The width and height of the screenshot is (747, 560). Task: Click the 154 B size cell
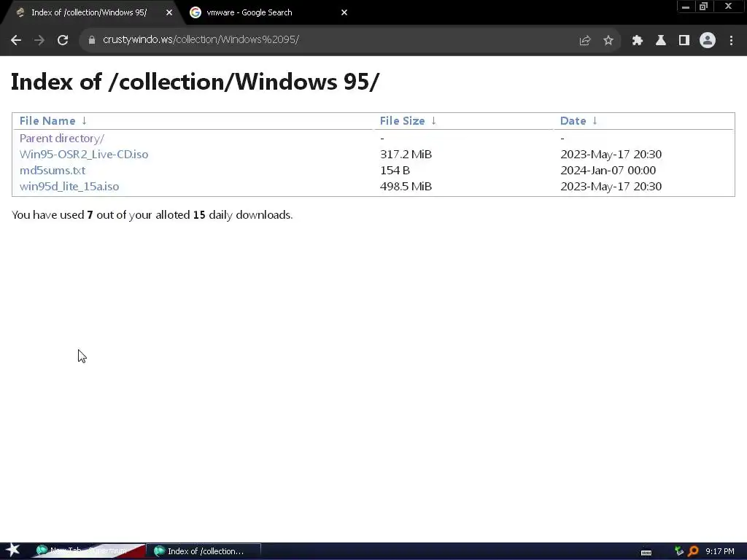[395, 171]
